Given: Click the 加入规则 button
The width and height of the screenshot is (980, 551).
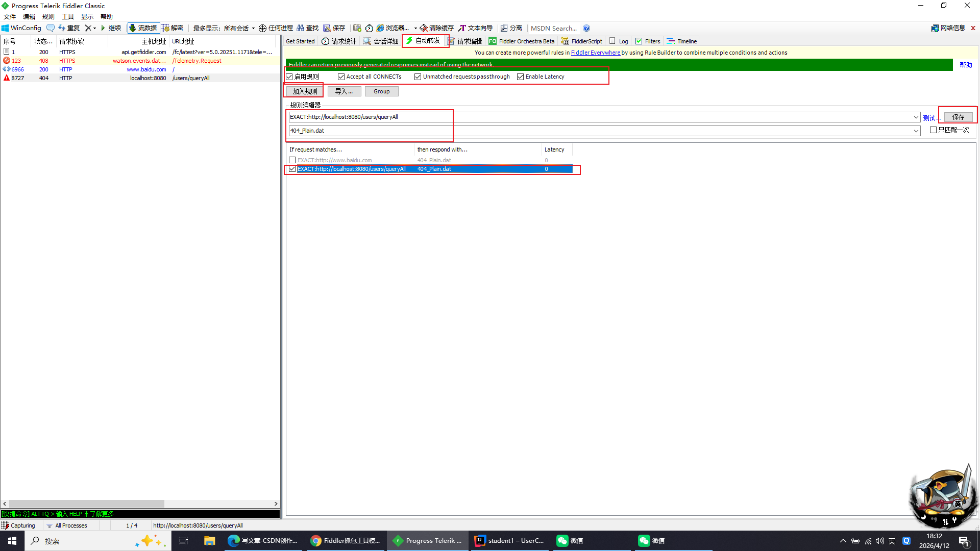Looking at the screenshot, I should pos(305,91).
